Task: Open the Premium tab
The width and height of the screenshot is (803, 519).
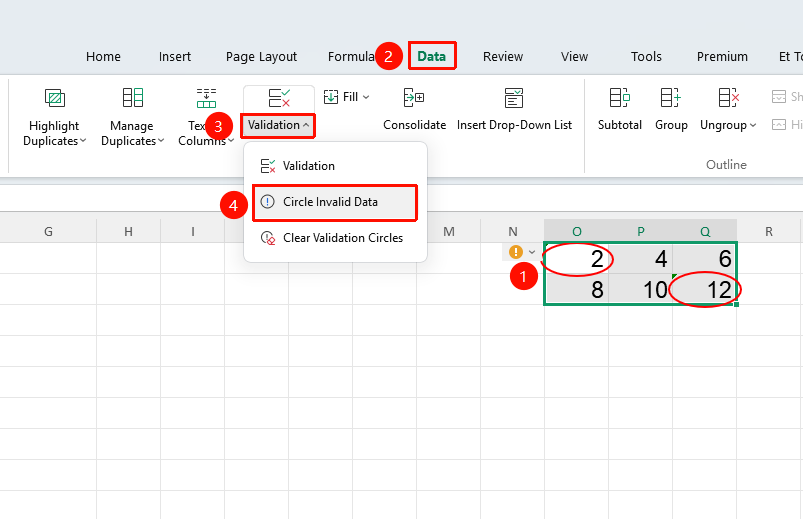Action: click(722, 56)
